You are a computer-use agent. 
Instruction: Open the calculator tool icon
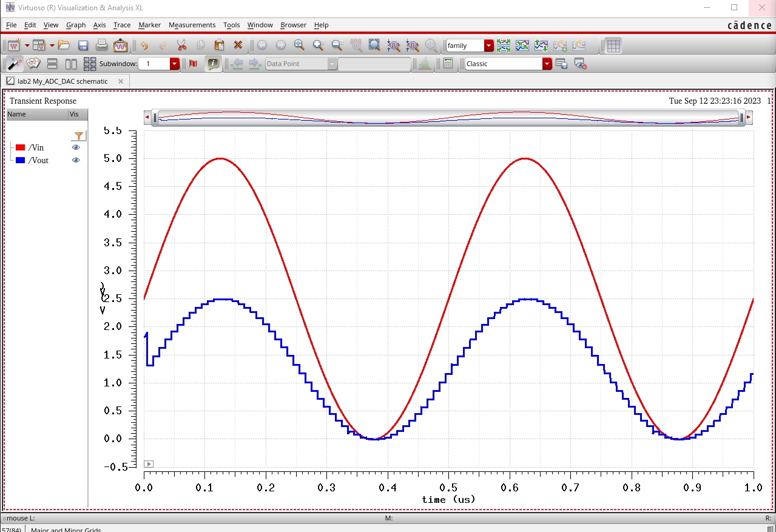coord(448,64)
